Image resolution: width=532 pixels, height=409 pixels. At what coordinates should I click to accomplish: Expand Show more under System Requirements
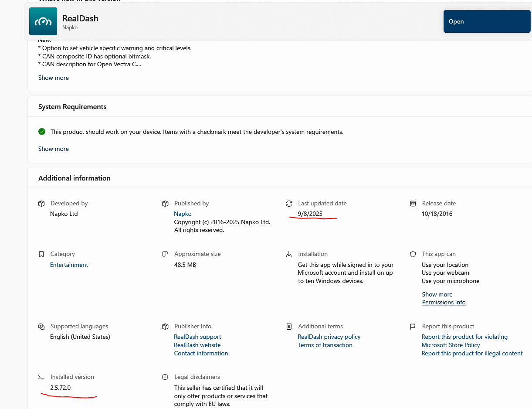54,149
